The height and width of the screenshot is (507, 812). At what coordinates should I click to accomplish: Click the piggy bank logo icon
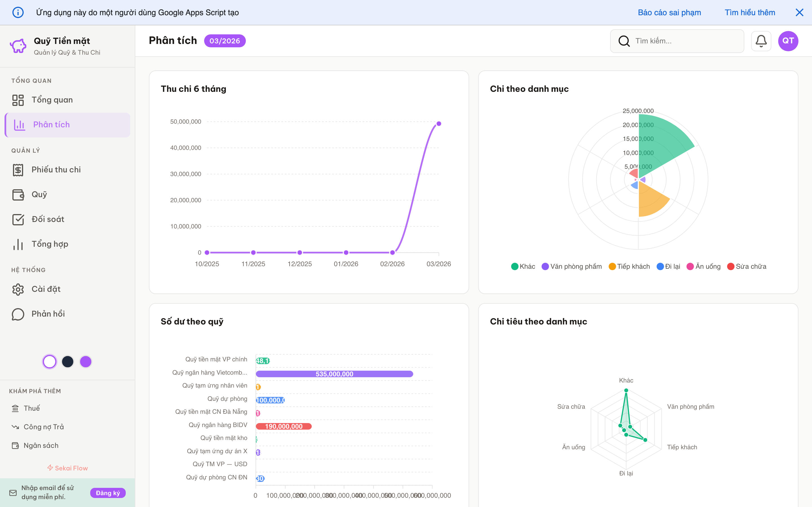18,46
